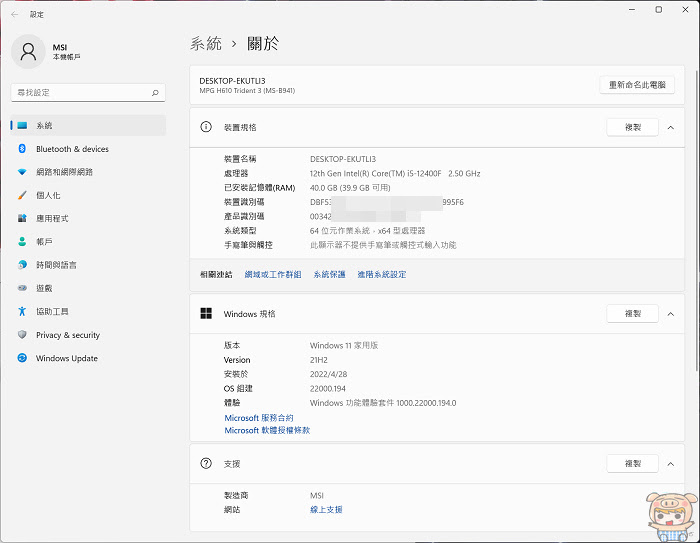
Task: Click the model text MPG H610 Trident 3
Action: click(x=247, y=91)
